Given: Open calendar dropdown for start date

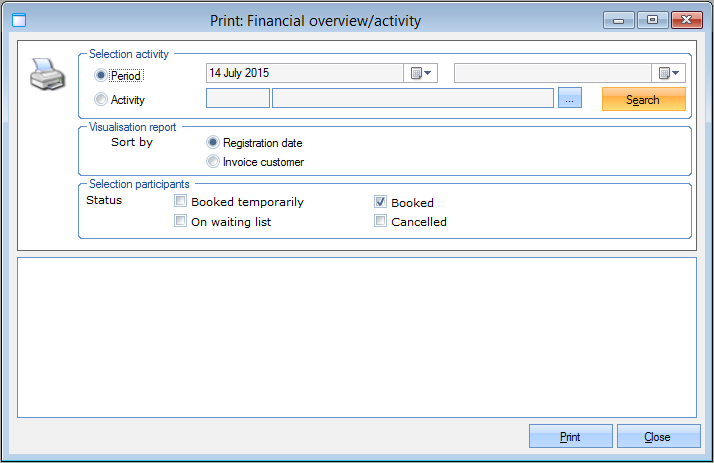Looking at the screenshot, I should [421, 73].
